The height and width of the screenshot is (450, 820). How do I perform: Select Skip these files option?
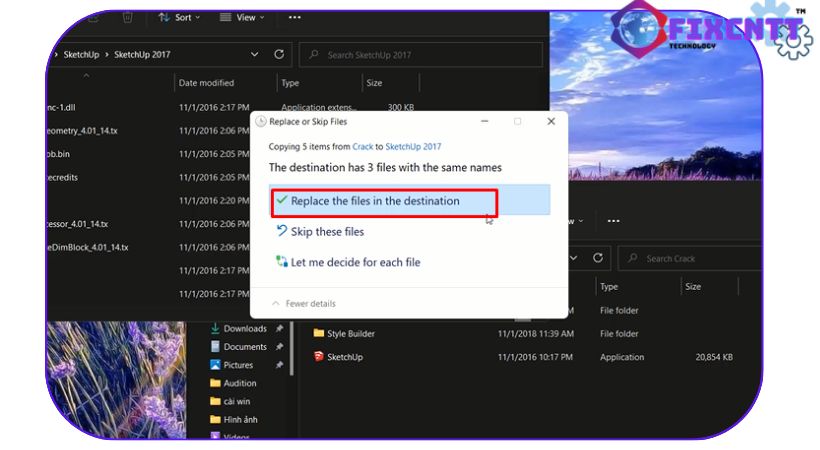click(326, 232)
